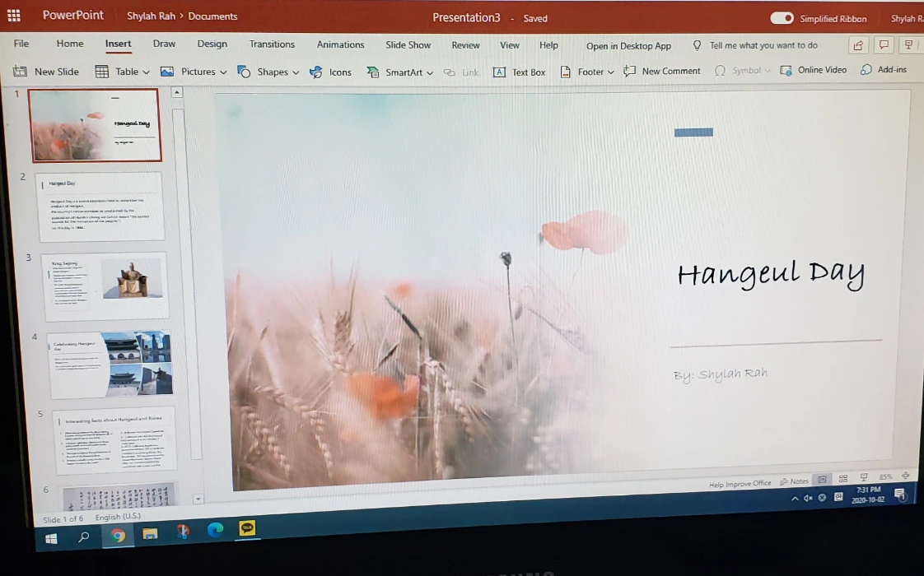This screenshot has height=576, width=924.
Task: Add a New Comment
Action: pos(662,71)
